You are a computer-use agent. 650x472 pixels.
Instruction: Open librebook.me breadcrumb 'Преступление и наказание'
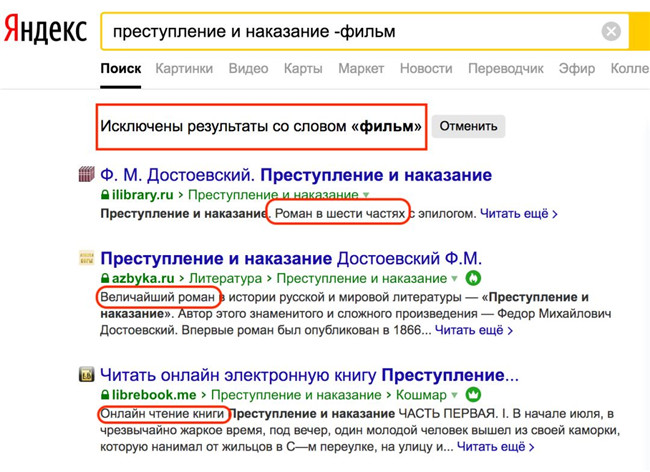click(296, 395)
